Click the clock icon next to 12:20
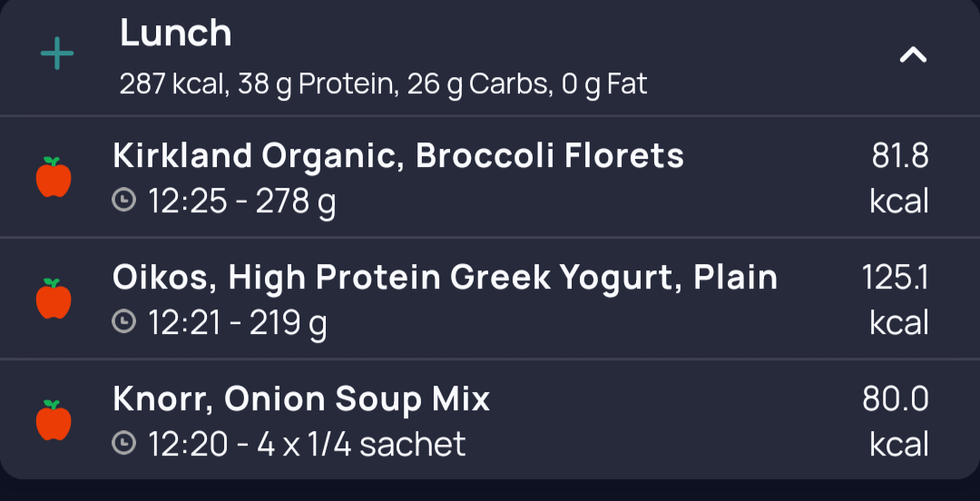The height and width of the screenshot is (501, 980). [x=123, y=444]
